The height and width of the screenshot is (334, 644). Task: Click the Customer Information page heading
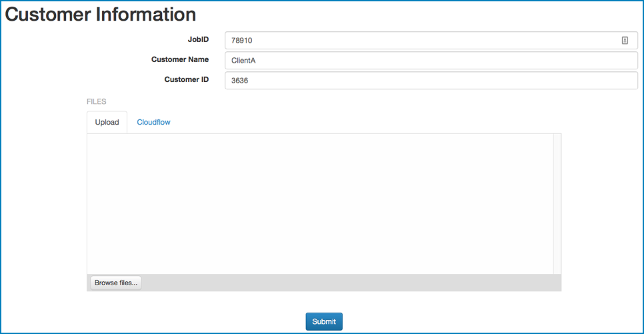pos(100,15)
